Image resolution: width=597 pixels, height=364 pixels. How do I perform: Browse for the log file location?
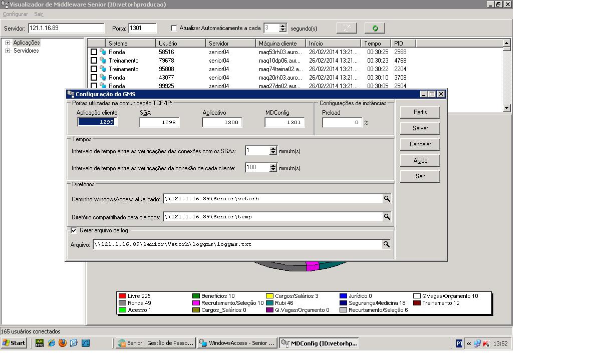coord(386,244)
